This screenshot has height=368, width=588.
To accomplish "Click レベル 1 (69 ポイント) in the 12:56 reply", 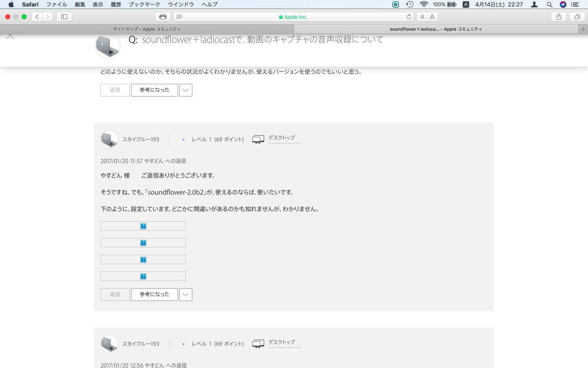I will point(218,344).
